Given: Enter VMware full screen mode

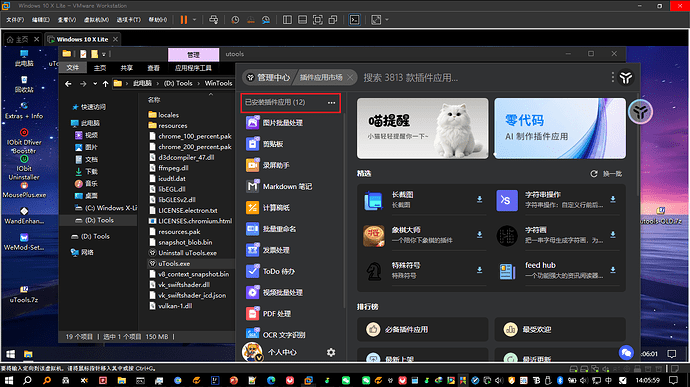Looking at the screenshot, I should pyautogui.click(x=318, y=20).
